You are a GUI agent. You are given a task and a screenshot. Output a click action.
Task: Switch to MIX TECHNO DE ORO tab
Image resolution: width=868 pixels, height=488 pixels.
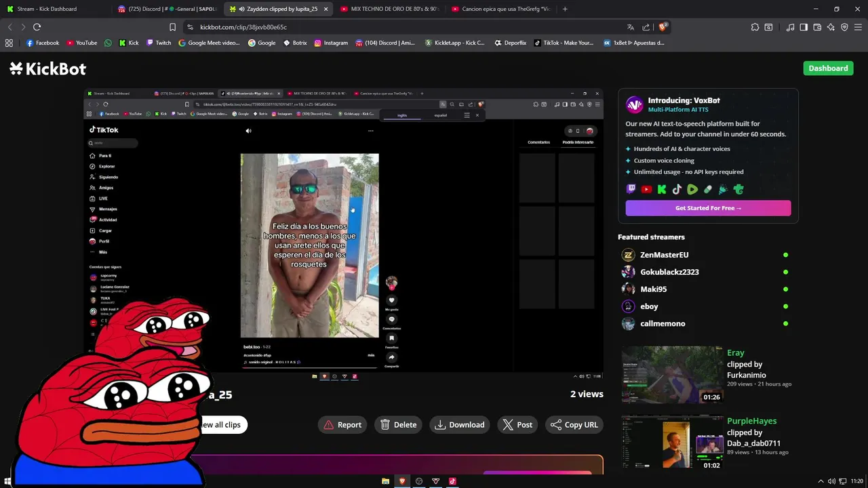pos(390,9)
